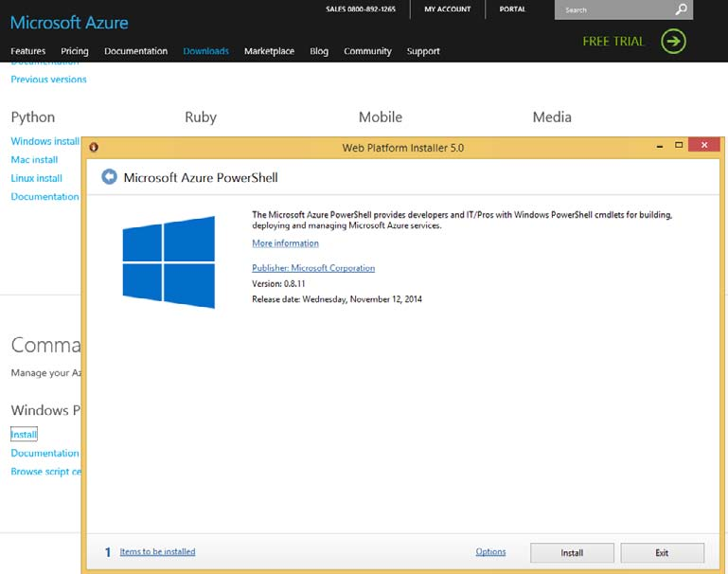Open the My Account link in header
The image size is (728, 574).
(448, 9)
